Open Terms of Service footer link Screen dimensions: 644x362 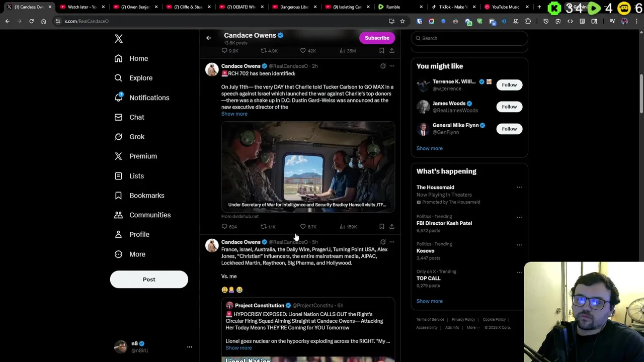[x=430, y=320]
